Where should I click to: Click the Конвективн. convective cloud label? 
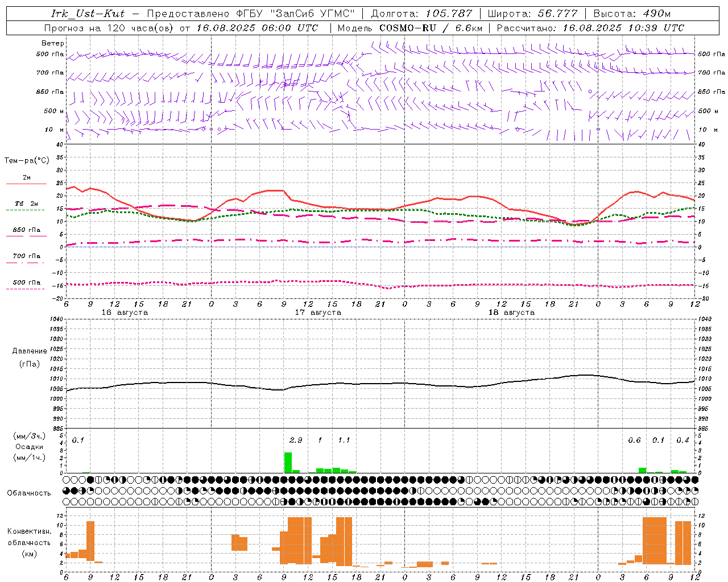coord(30,531)
